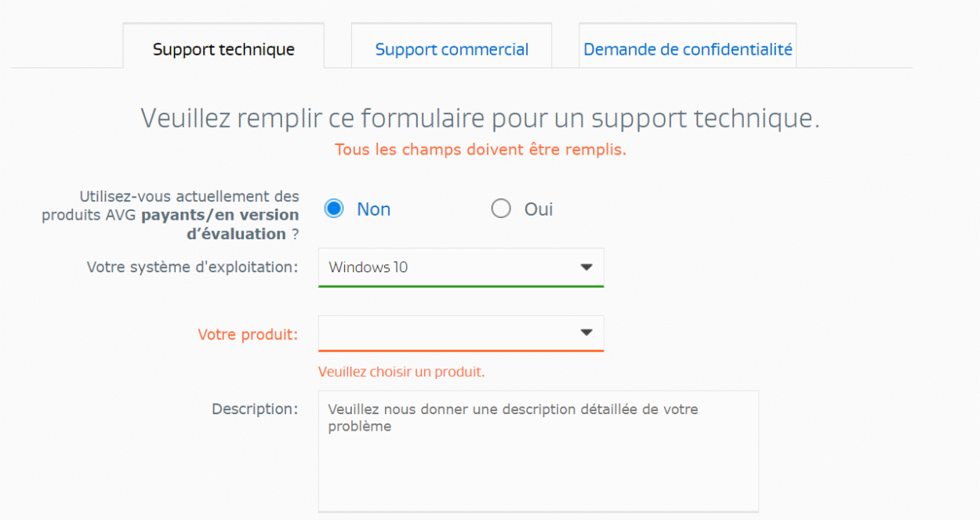This screenshot has width=980, height=520.
Task: Switch to the Support commercial tab
Action: click(x=452, y=49)
